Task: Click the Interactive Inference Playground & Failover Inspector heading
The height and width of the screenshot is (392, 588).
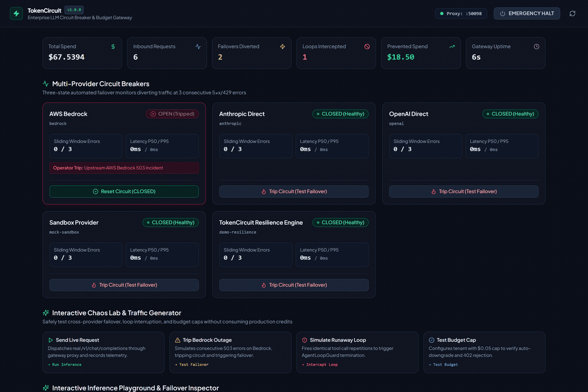Action: pos(136,388)
